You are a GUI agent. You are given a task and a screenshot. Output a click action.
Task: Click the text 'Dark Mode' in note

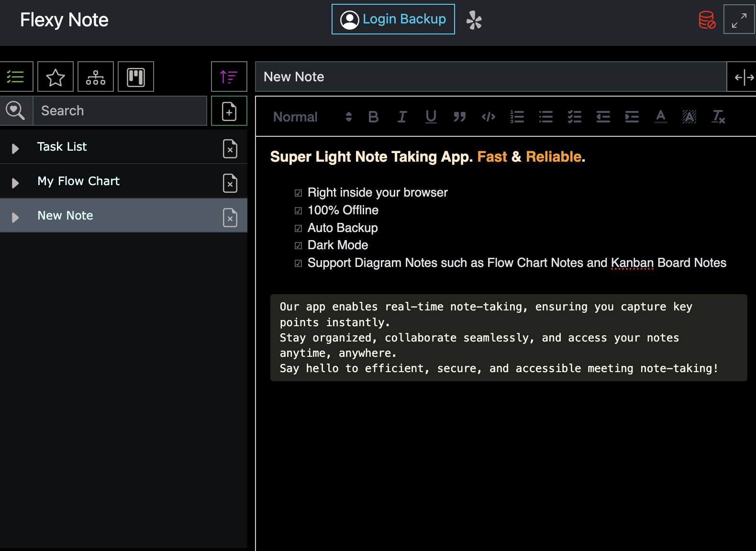338,245
